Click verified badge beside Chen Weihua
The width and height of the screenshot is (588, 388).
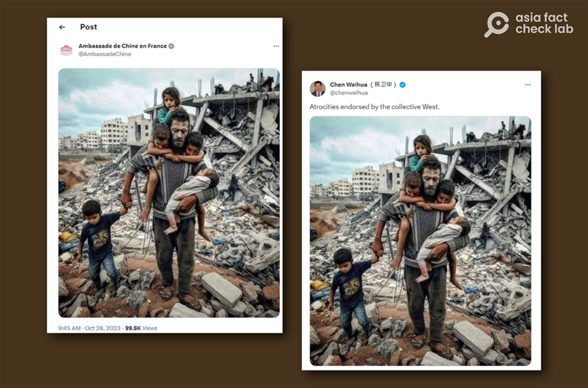point(403,85)
